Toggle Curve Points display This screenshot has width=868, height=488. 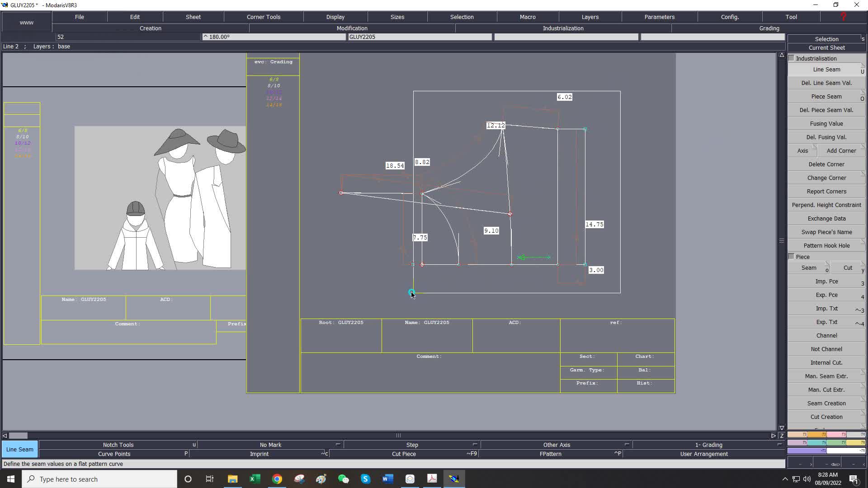point(114,454)
